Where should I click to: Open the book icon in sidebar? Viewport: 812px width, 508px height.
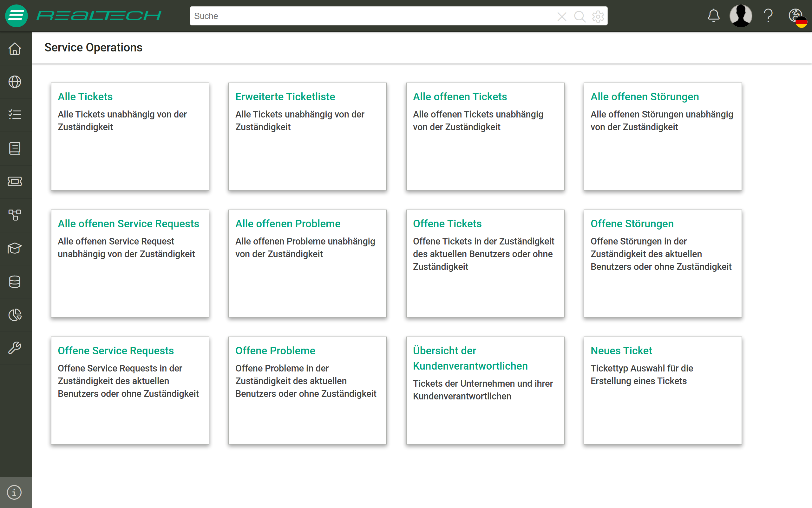15,148
